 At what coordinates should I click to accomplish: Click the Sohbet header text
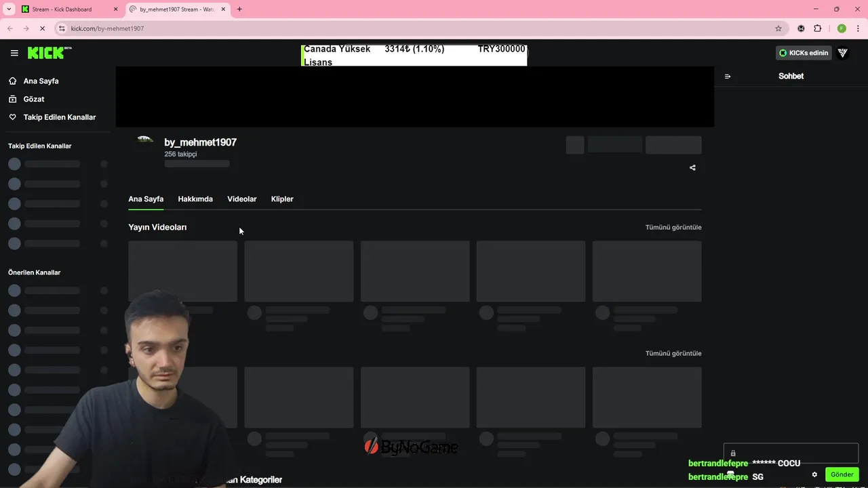[791, 76]
